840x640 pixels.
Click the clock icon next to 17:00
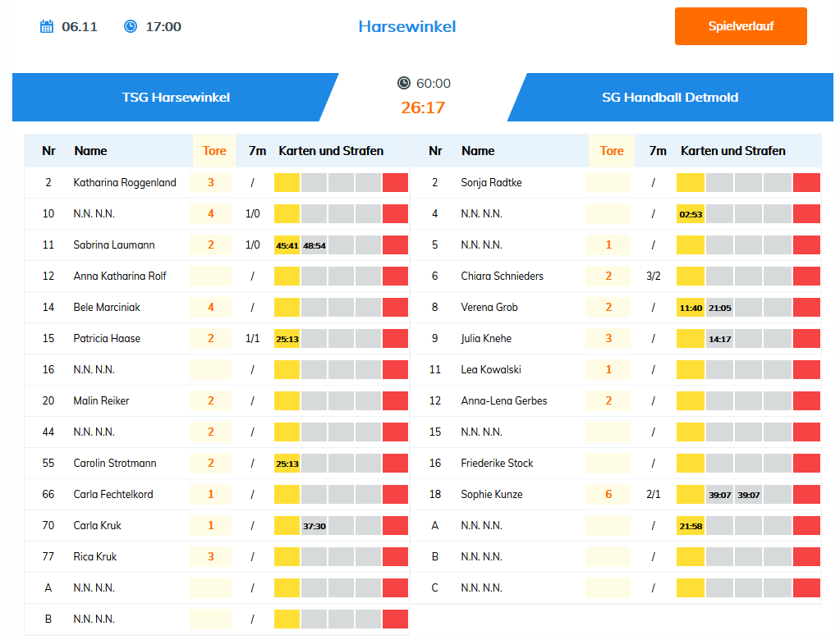pyautogui.click(x=131, y=26)
